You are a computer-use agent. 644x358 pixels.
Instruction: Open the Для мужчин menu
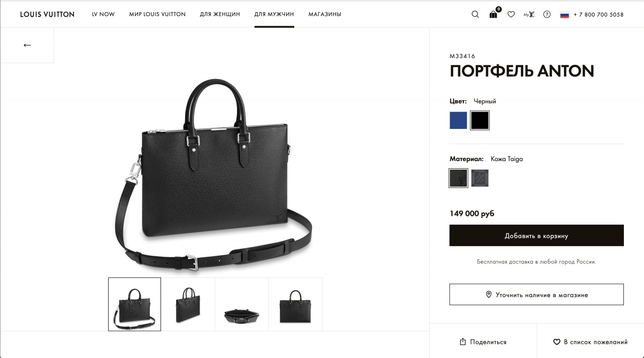[274, 15]
